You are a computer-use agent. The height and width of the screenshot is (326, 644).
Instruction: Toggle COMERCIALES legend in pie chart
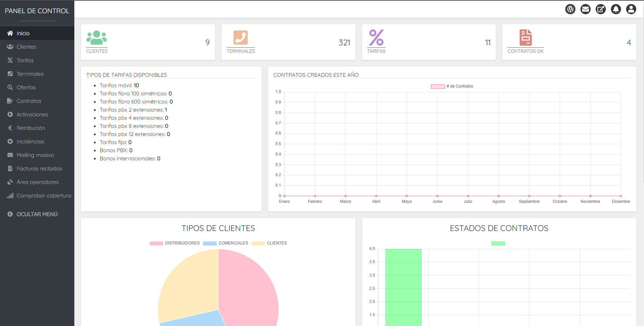click(x=225, y=243)
